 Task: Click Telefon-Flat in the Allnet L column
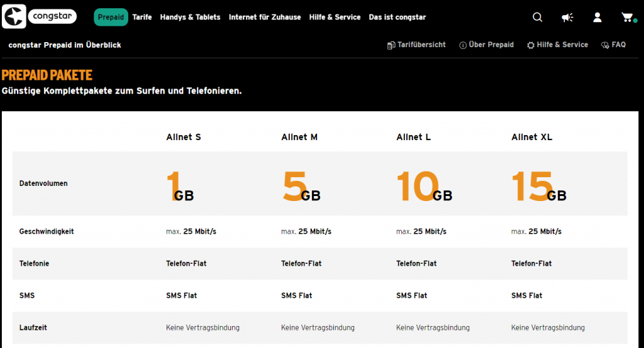click(x=416, y=263)
